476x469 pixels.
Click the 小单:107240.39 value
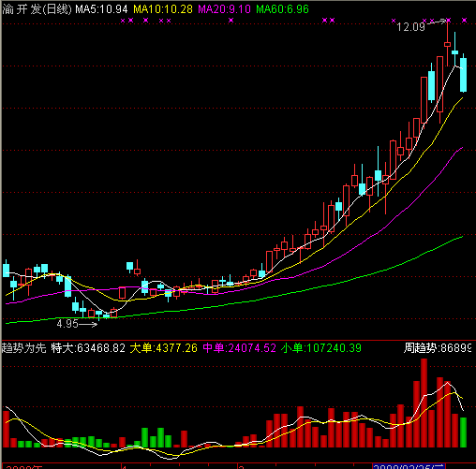tap(321, 348)
